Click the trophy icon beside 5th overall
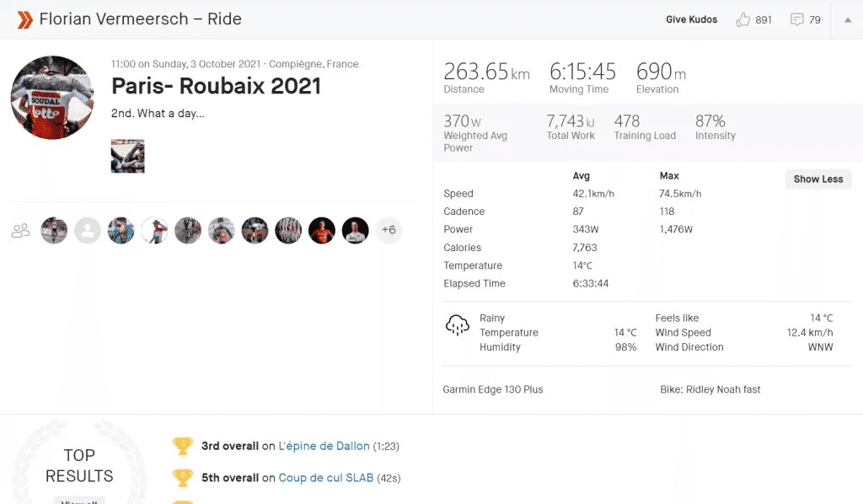The height and width of the screenshot is (504, 863). click(182, 478)
